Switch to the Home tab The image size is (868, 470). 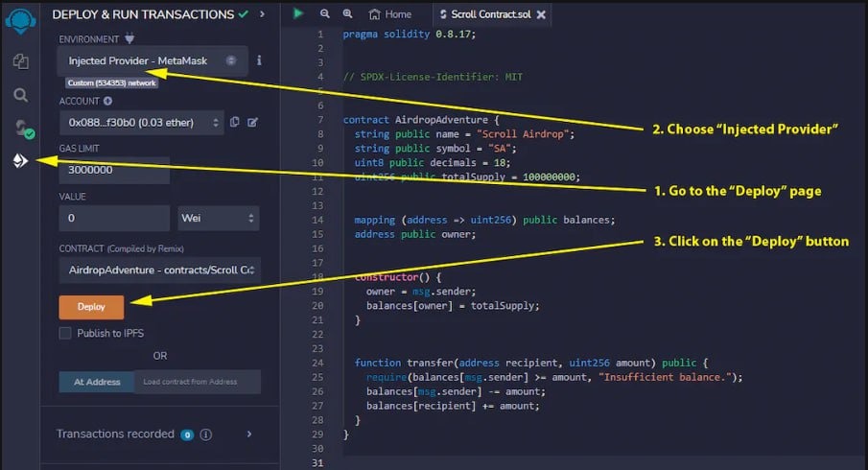pos(390,14)
